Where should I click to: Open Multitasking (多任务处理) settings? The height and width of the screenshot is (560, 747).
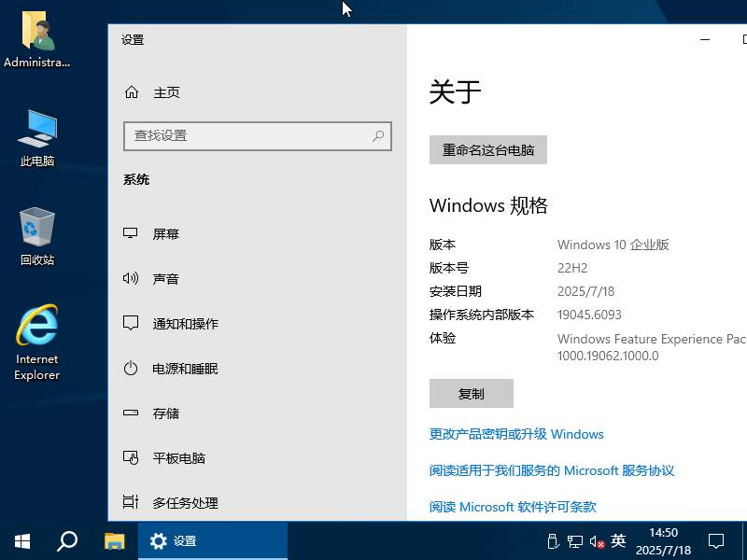pyautogui.click(x=185, y=503)
